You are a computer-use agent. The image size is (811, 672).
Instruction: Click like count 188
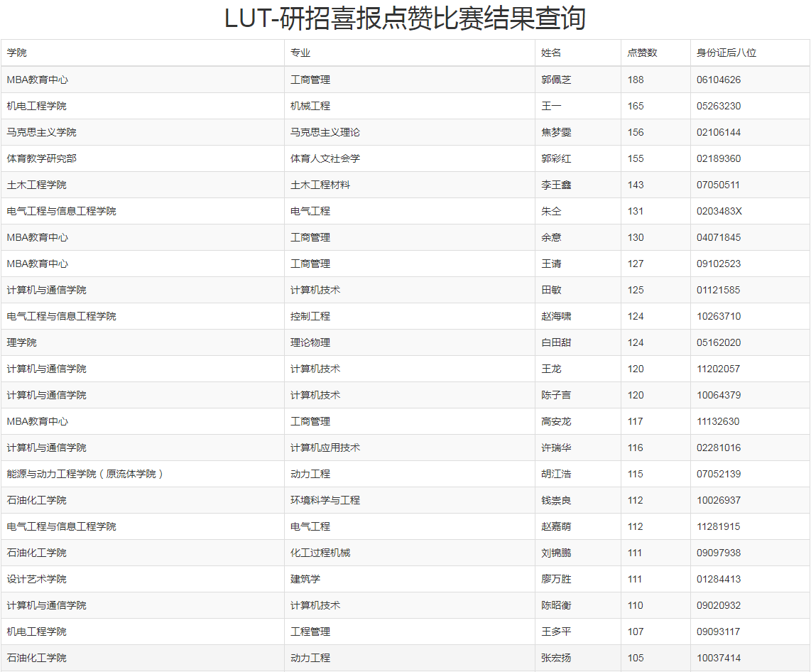(x=635, y=80)
